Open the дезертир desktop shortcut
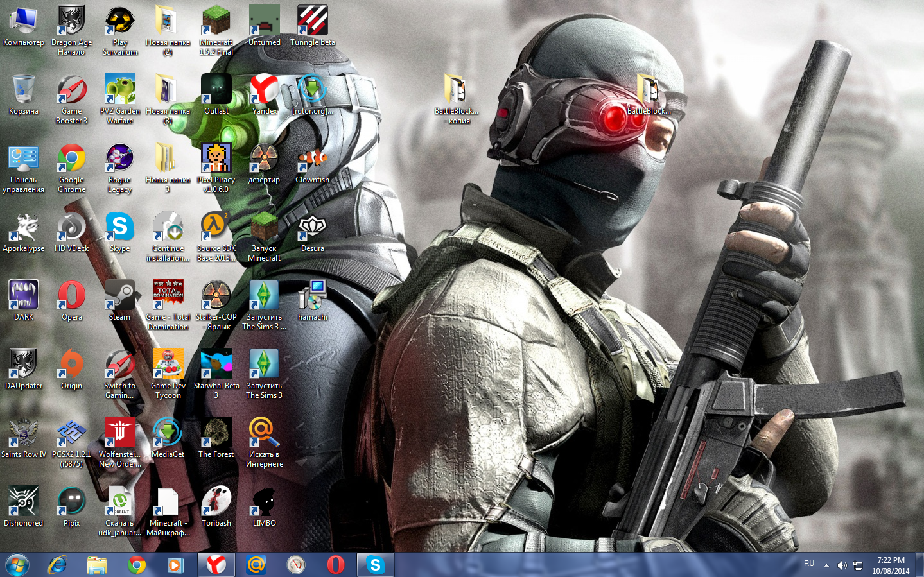This screenshot has width=924, height=577. (x=265, y=163)
